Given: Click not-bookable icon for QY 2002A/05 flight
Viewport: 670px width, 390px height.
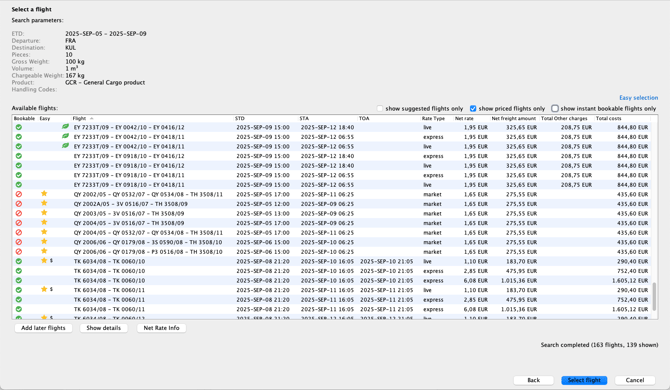Looking at the screenshot, I should pos(18,204).
